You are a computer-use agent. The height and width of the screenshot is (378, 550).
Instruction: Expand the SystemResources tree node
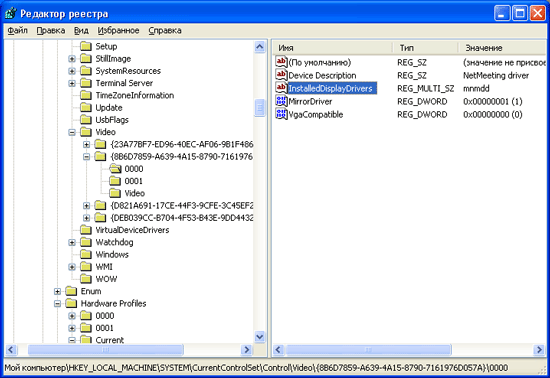click(x=72, y=71)
